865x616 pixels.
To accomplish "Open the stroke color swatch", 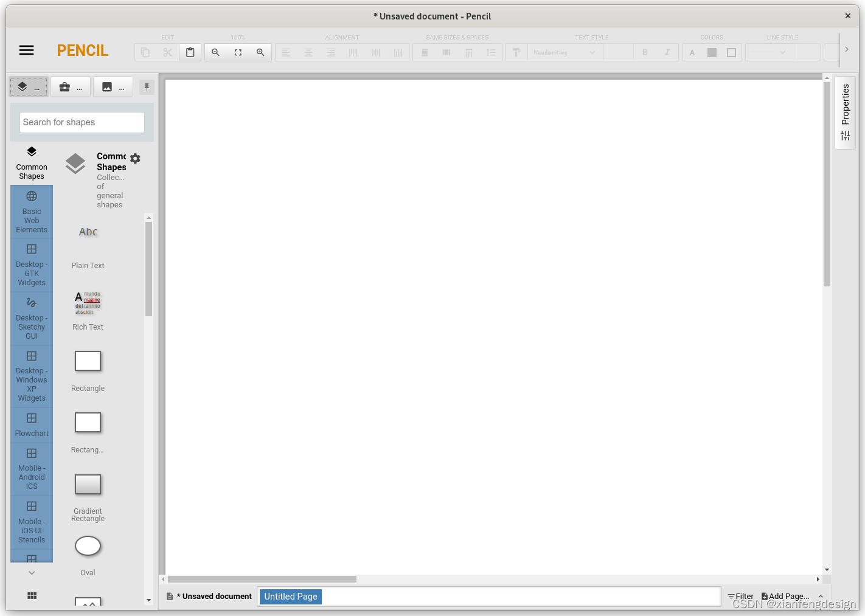I will click(x=732, y=52).
